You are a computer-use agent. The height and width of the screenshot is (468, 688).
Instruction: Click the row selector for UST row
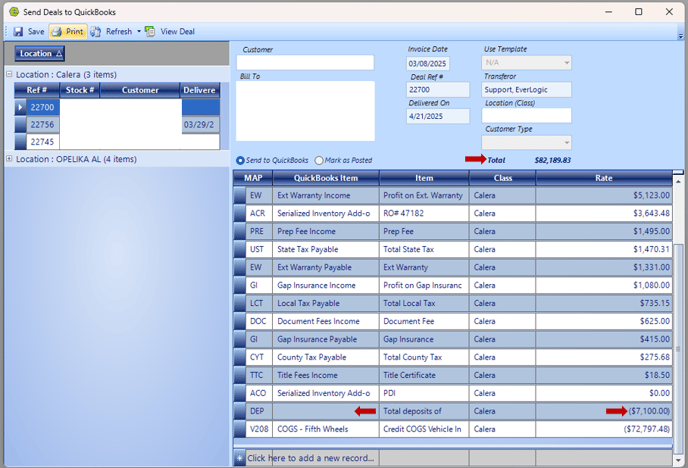click(240, 250)
